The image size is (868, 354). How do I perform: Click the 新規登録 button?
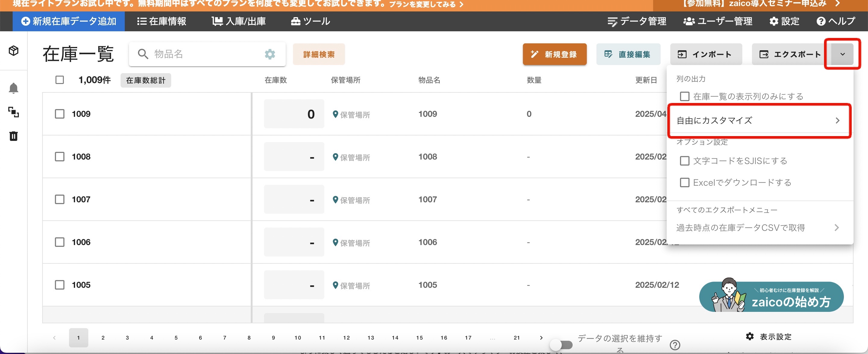click(554, 54)
